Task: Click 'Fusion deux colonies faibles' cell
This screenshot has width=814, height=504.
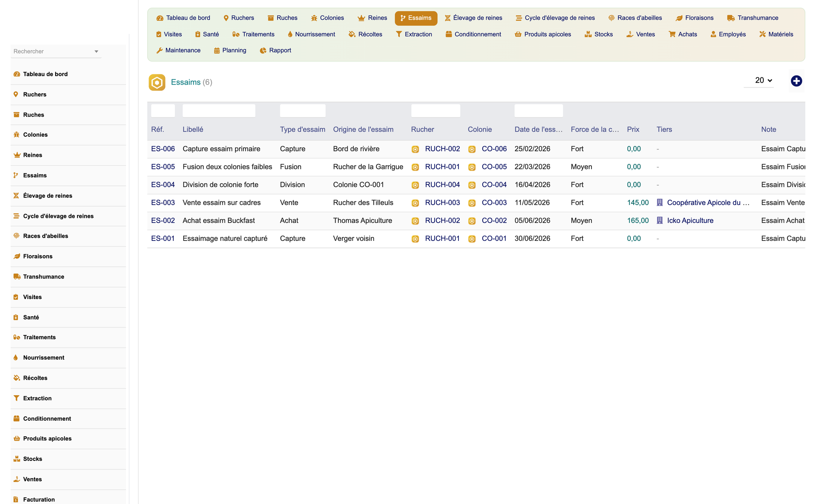Action: coord(227,166)
